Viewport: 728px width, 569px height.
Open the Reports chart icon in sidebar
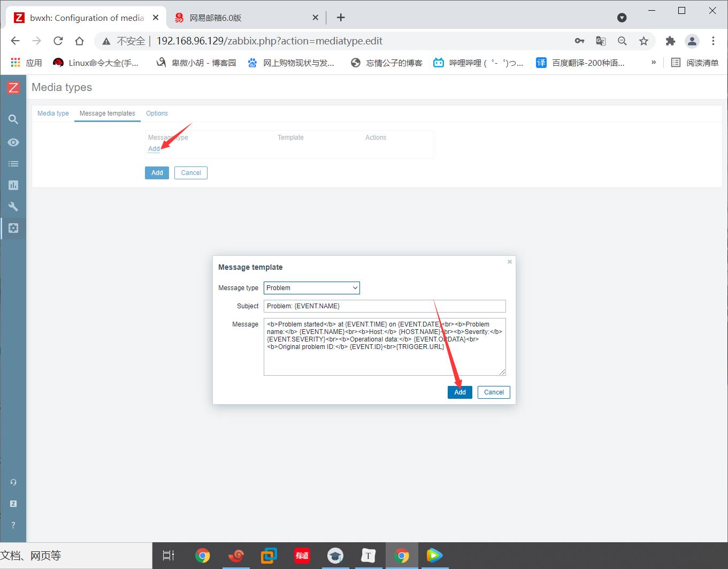point(13,185)
